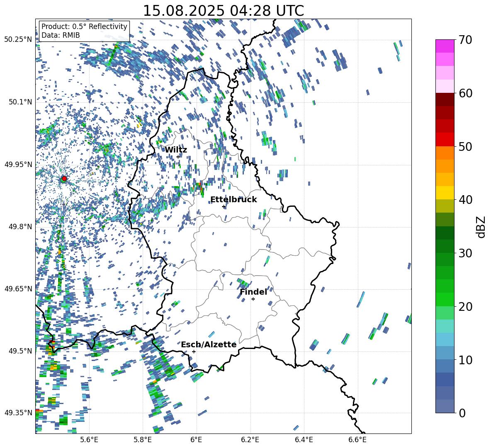Pick the yellow 40–42 dBZ band
The height and width of the screenshot is (448, 491).
click(x=445, y=193)
